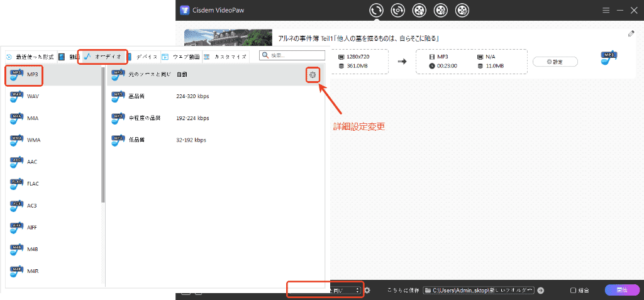Click the purple 開始 button
The height and width of the screenshot is (300, 644).
[x=622, y=290]
